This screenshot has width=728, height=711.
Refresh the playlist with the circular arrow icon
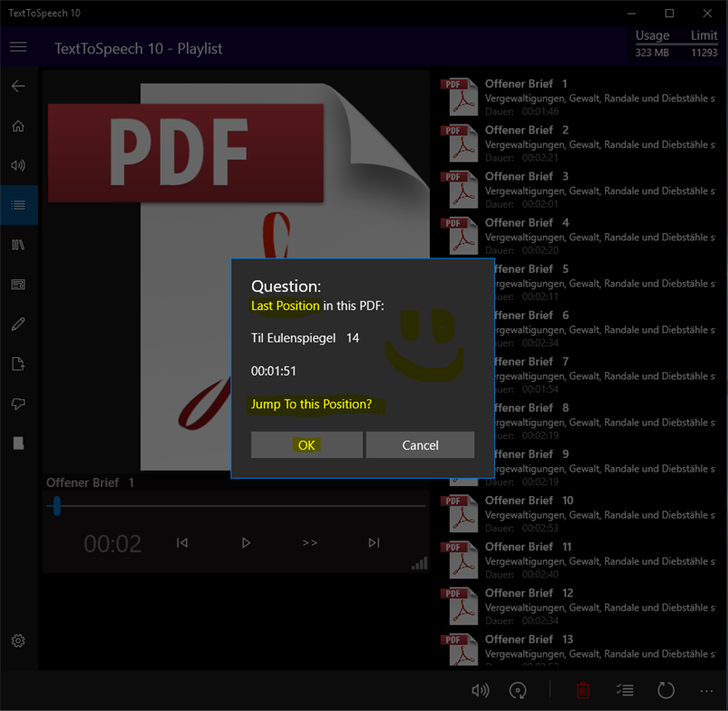[x=666, y=690]
